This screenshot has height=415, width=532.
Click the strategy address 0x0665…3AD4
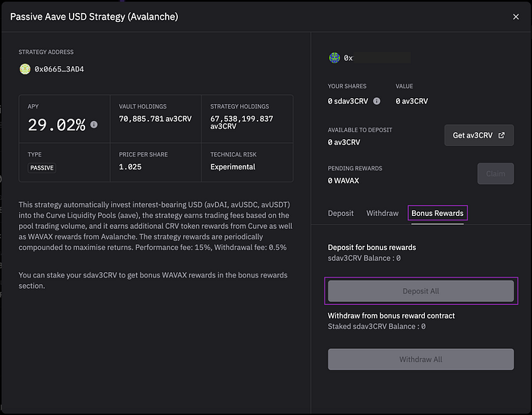pos(59,69)
